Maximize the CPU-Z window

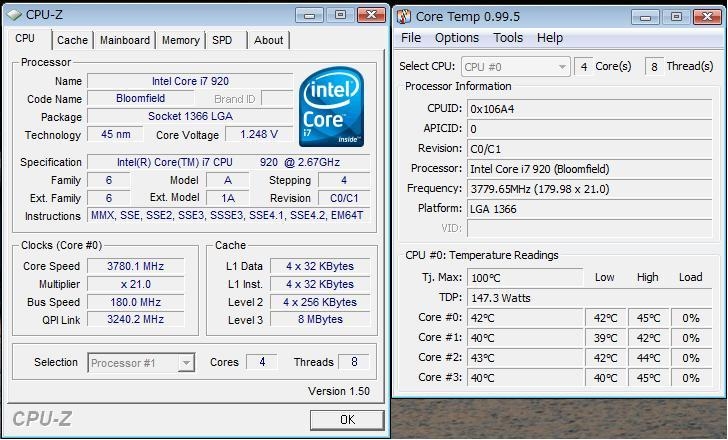[340, 15]
